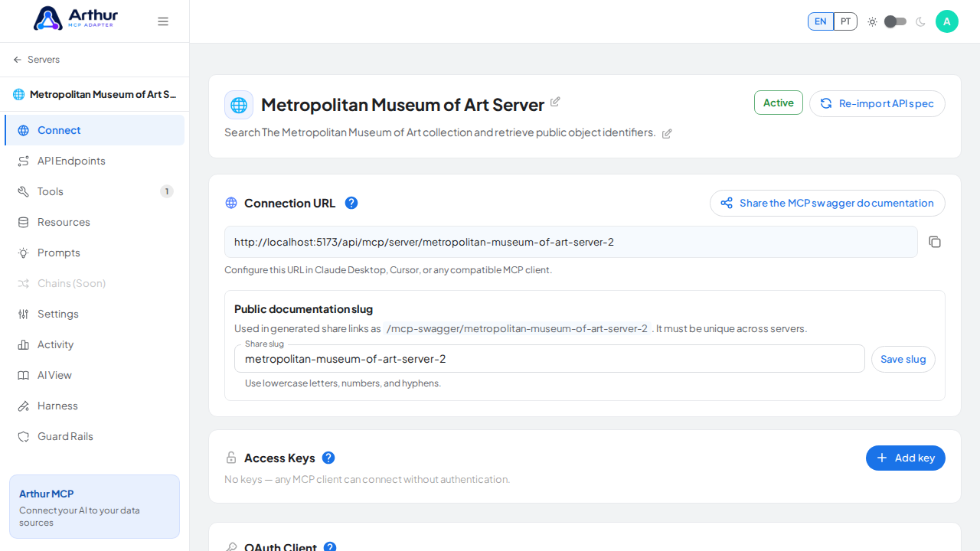Open Guard Rails in sidebar
This screenshot has height=551, width=980.
pos(94,436)
